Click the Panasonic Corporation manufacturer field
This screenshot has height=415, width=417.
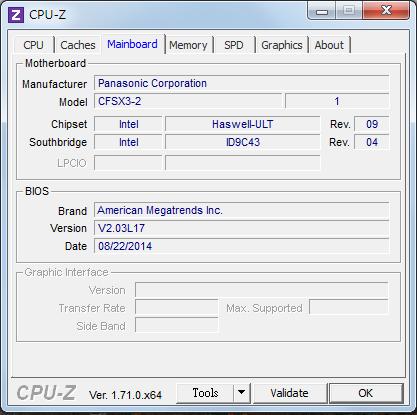pos(242,83)
